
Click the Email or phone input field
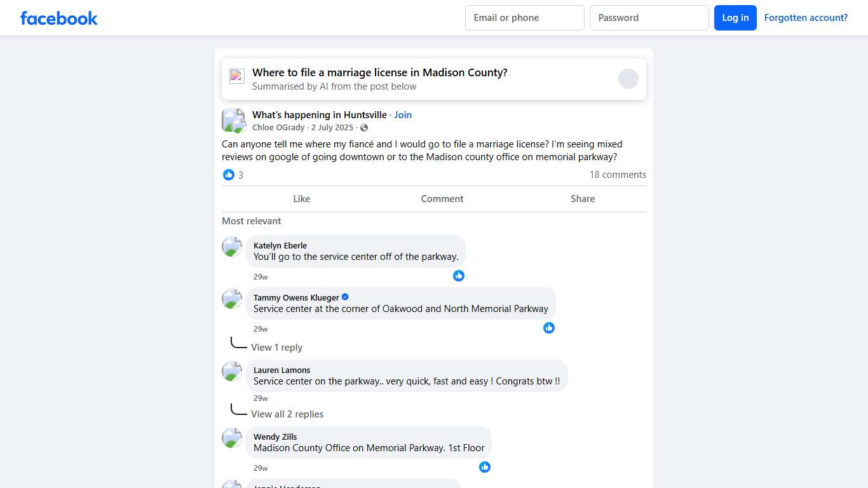(524, 18)
